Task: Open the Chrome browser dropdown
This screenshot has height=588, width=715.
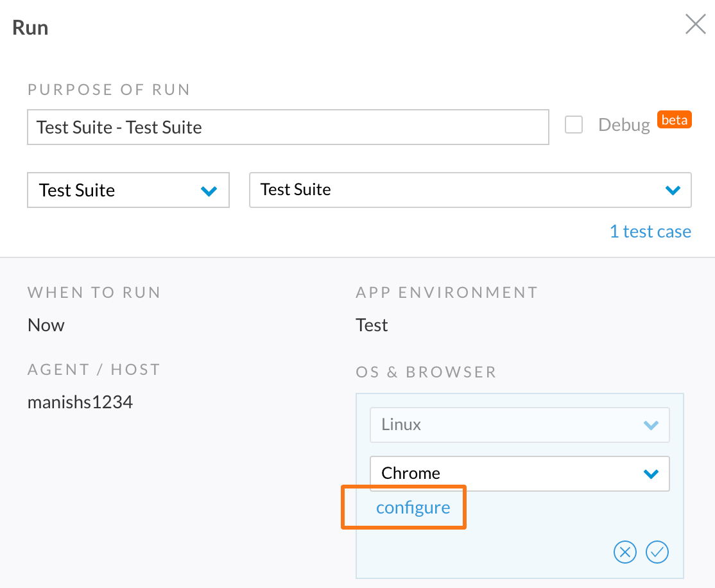Action: tap(519, 474)
